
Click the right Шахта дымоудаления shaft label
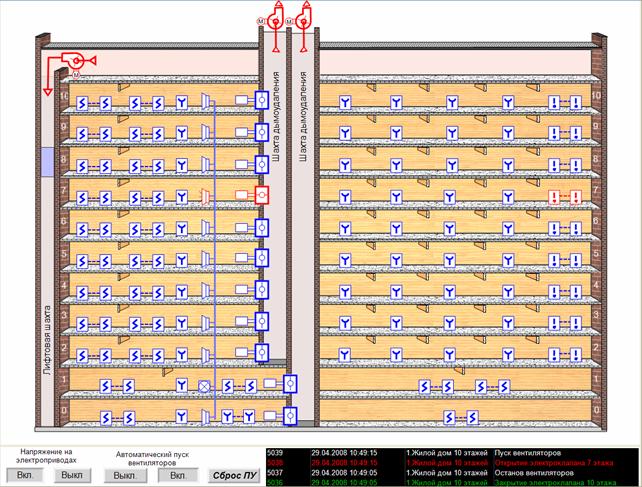click(x=303, y=116)
